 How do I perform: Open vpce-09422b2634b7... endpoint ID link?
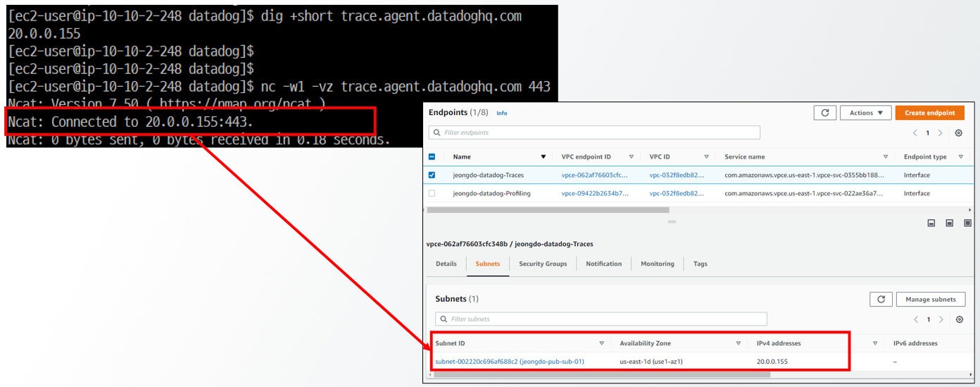(x=595, y=193)
